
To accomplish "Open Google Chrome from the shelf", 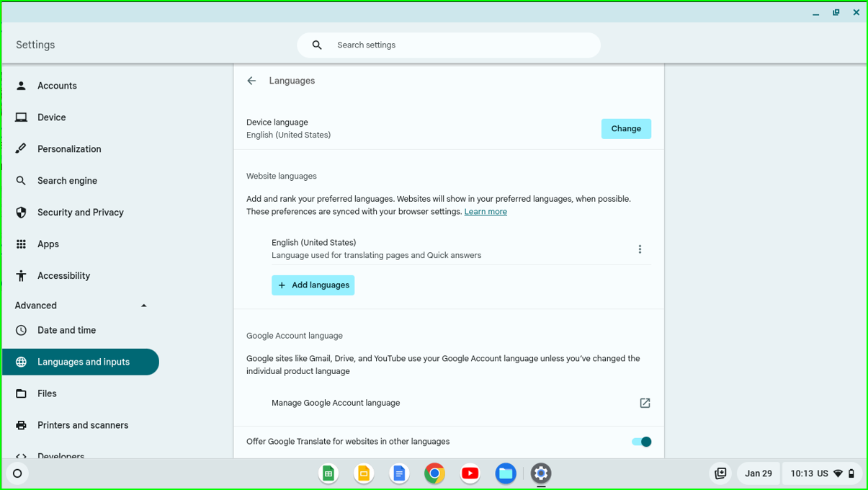I will tap(434, 473).
